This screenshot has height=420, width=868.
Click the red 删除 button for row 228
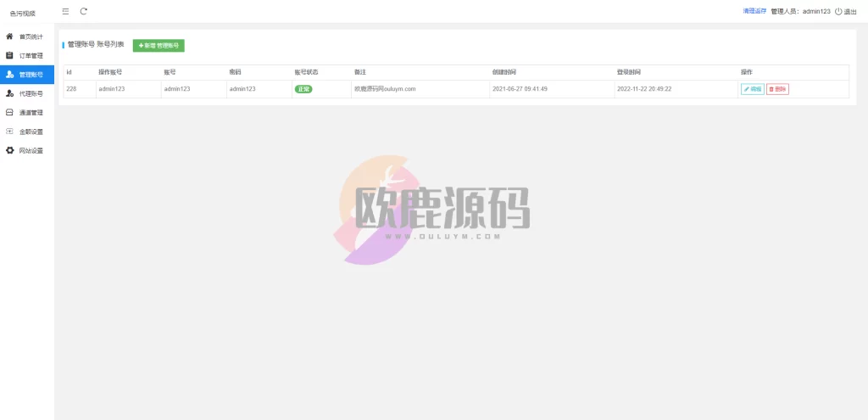tap(778, 88)
